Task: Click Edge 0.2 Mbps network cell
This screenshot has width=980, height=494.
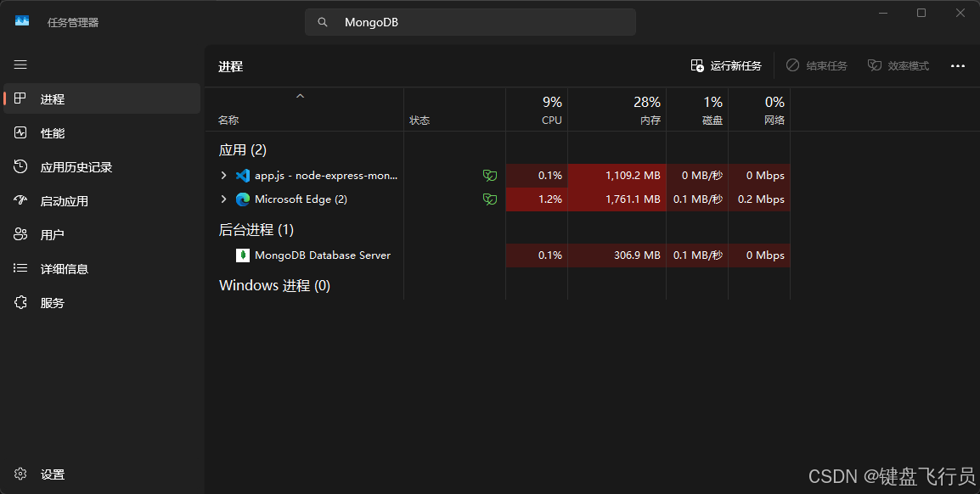Action: tap(758, 199)
